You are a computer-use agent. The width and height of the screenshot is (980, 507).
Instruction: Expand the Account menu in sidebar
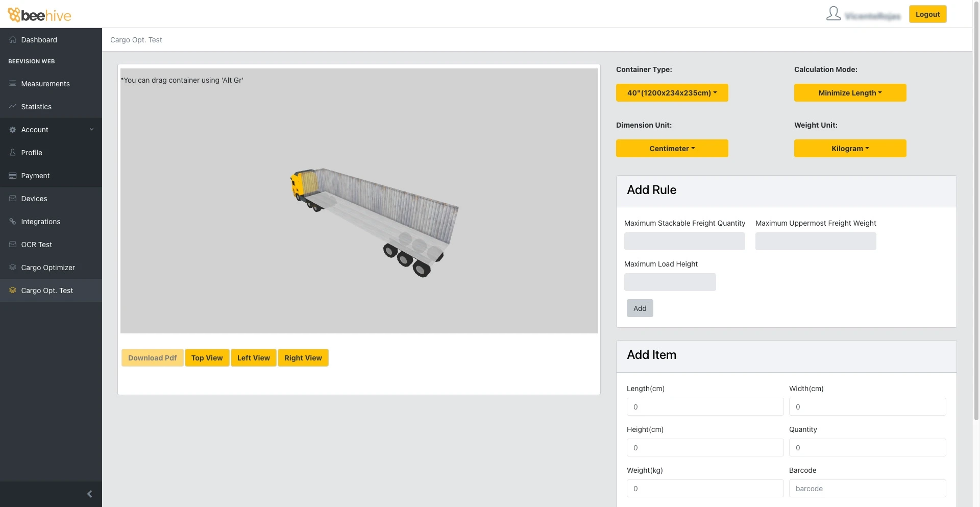(x=51, y=130)
